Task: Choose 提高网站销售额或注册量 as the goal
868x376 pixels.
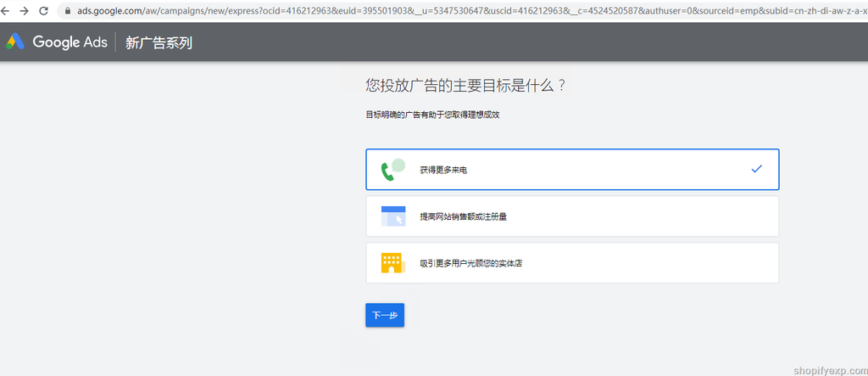Action: [x=463, y=216]
